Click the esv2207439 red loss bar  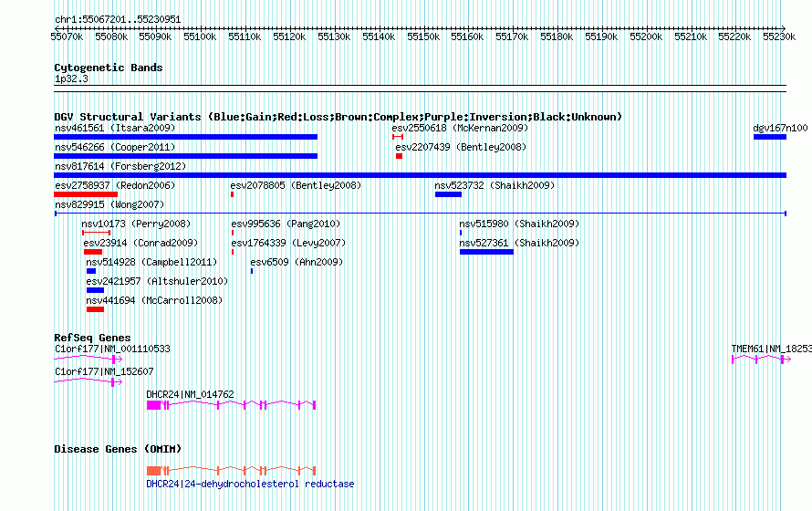coord(400,156)
